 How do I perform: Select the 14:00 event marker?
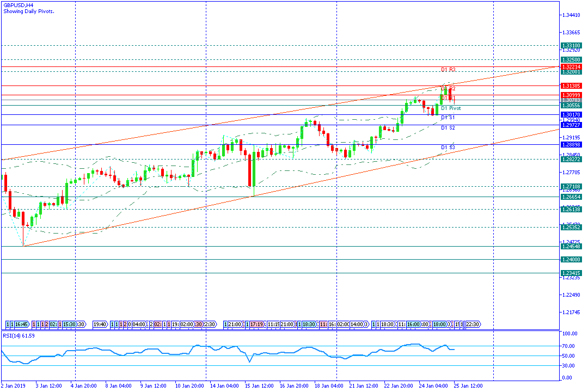(x=357, y=324)
